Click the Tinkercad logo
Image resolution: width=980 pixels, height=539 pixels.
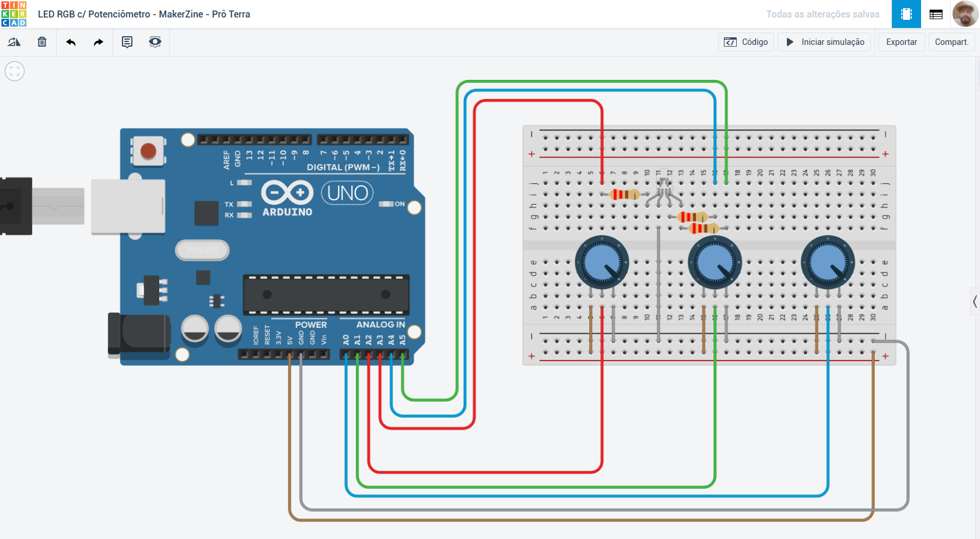pyautogui.click(x=15, y=13)
